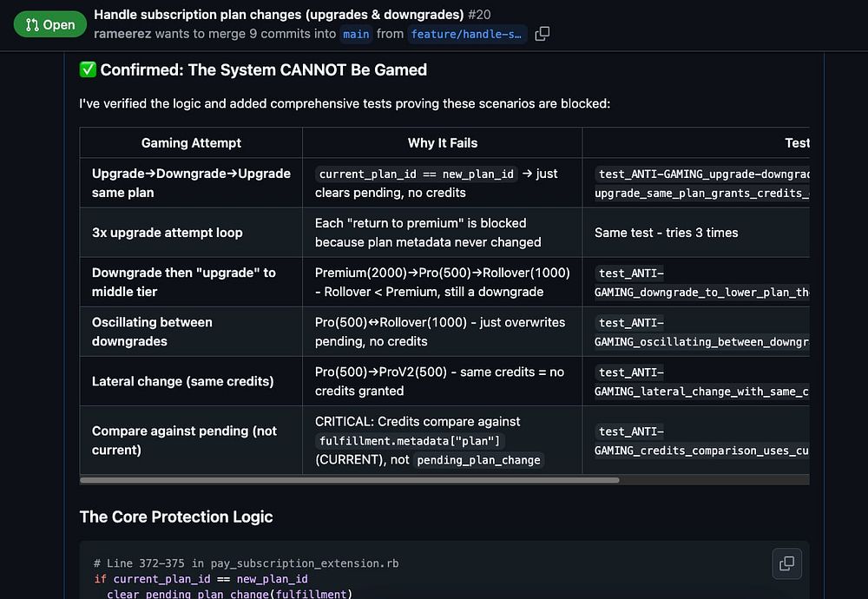This screenshot has width=868, height=599.
Task: Click the green Open status badge
Action: coord(50,24)
